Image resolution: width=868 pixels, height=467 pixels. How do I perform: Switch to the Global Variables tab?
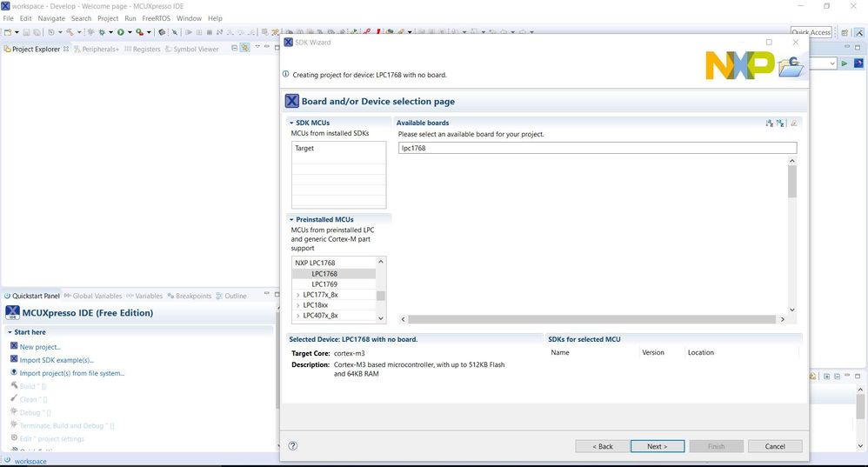[x=92, y=296]
